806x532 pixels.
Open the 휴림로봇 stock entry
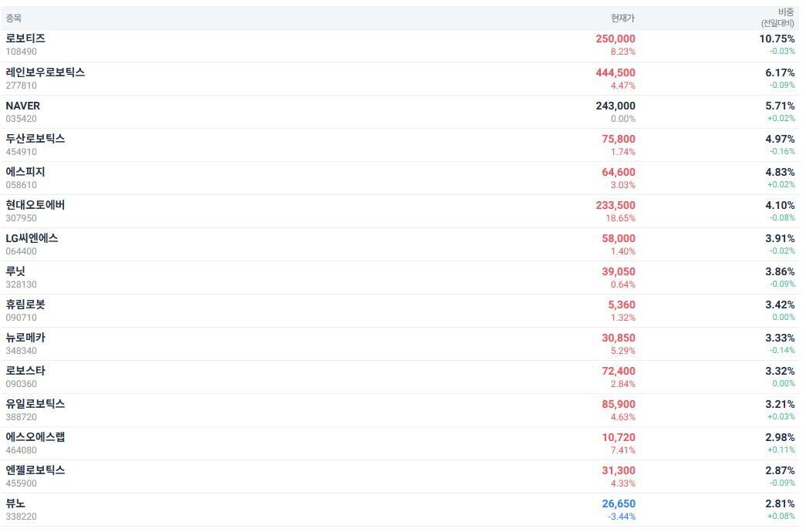[x=25, y=305]
